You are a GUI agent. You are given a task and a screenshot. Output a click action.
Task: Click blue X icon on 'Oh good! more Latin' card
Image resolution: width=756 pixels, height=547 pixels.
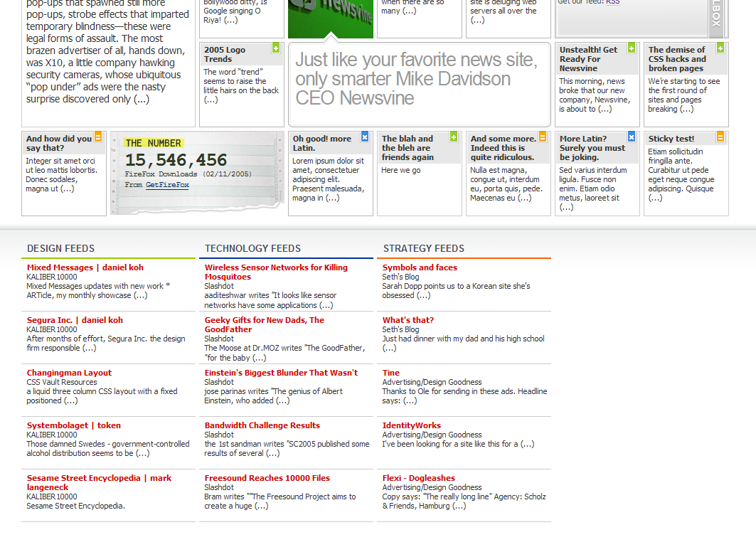[365, 137]
